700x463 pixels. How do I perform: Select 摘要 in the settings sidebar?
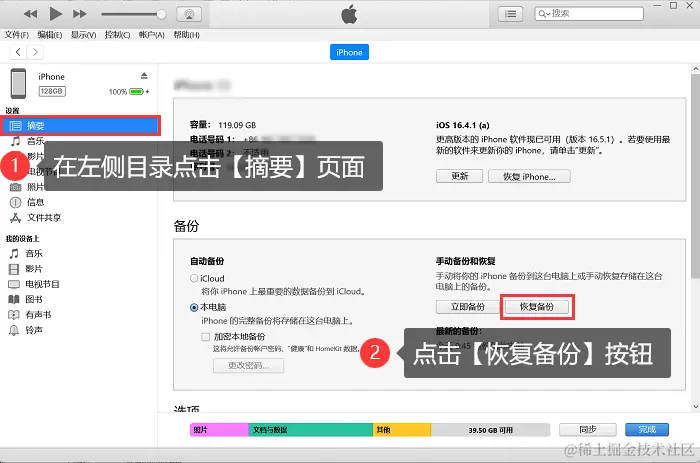click(81, 126)
